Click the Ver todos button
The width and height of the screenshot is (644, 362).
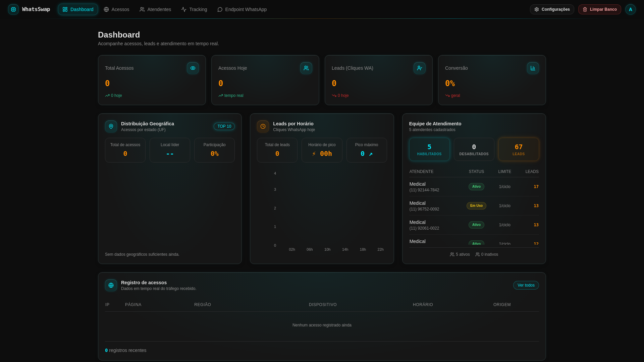[x=526, y=285]
